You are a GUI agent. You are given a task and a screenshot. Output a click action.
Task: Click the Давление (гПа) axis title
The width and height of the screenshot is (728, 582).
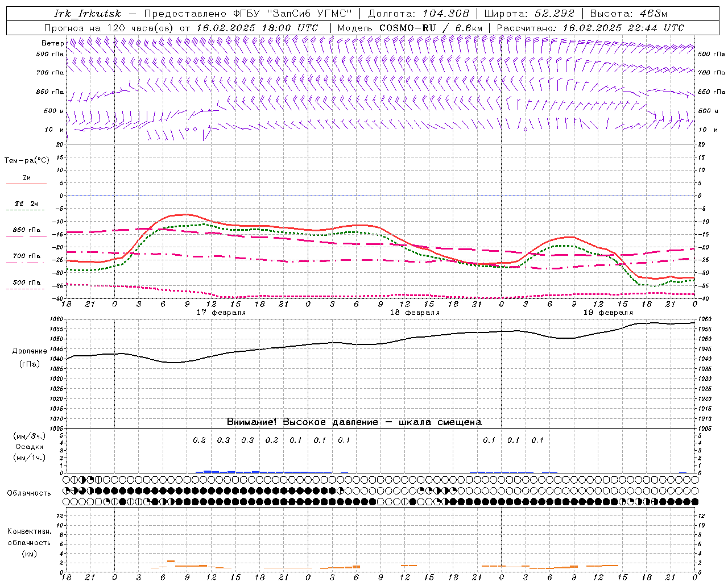tap(30, 357)
